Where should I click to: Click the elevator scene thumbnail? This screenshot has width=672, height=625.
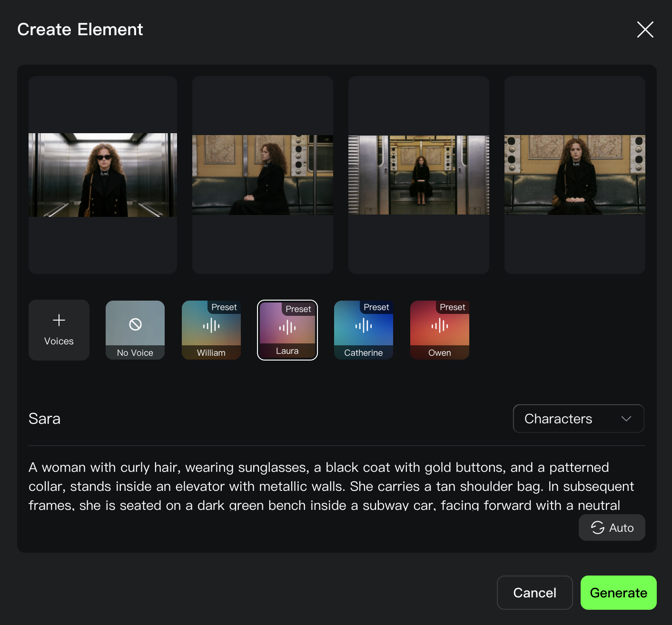[x=102, y=175]
